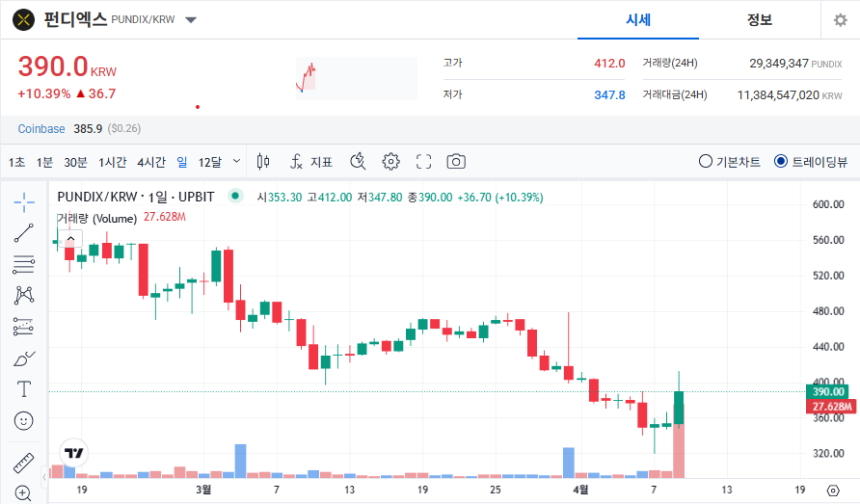
Task: Click the 600.00 price scale label
Action: [828, 204]
